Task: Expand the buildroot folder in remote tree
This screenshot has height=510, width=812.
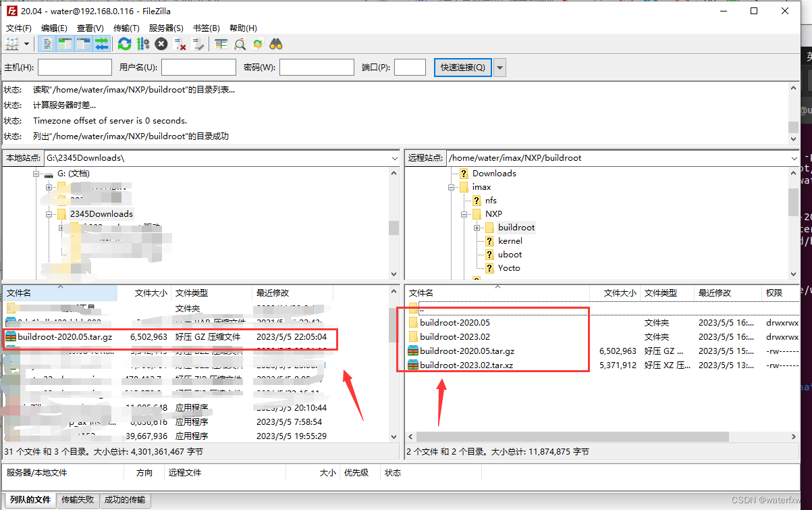Action: point(477,228)
